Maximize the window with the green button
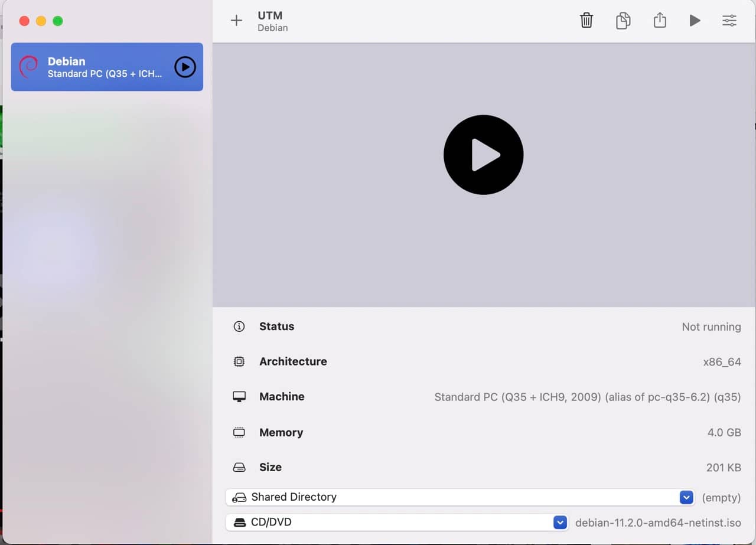The image size is (756, 545). 57,21
